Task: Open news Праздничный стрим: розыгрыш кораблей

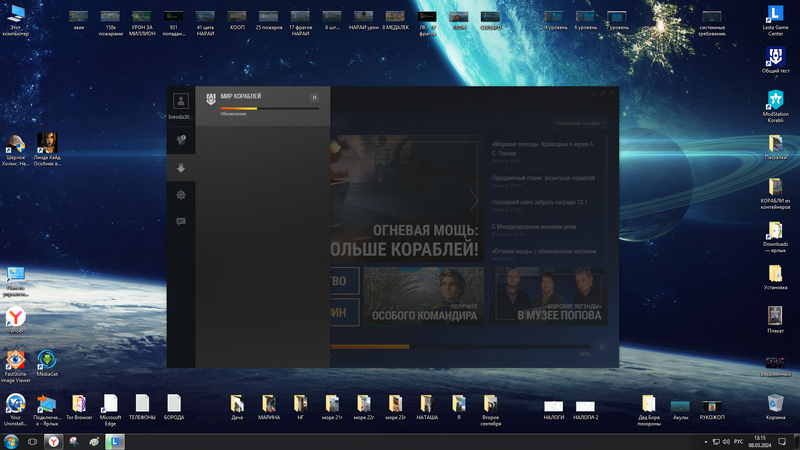Action: pos(543,178)
